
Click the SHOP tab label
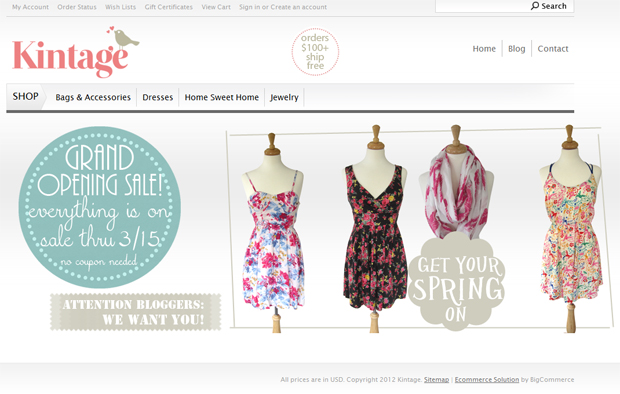coord(25,97)
